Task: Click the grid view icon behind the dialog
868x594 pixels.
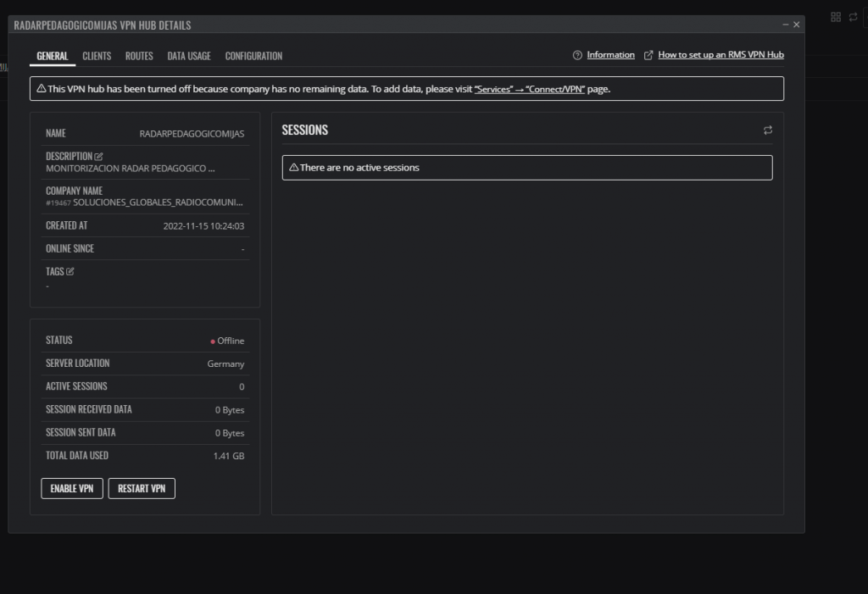Action: (836, 17)
